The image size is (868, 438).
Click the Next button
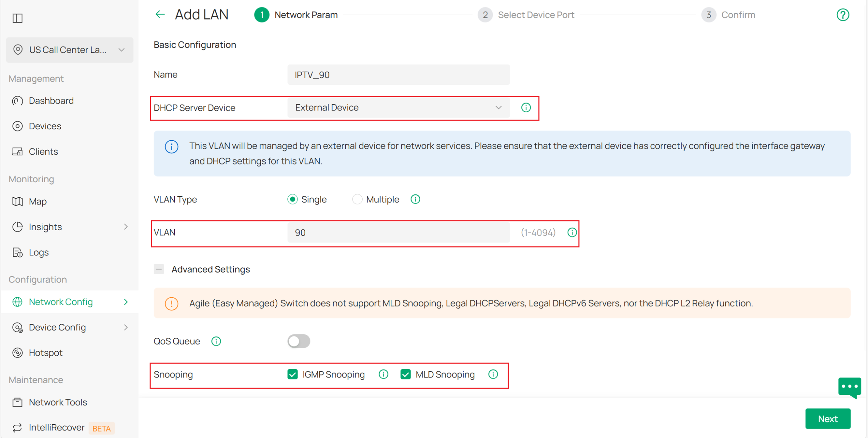[828, 418]
